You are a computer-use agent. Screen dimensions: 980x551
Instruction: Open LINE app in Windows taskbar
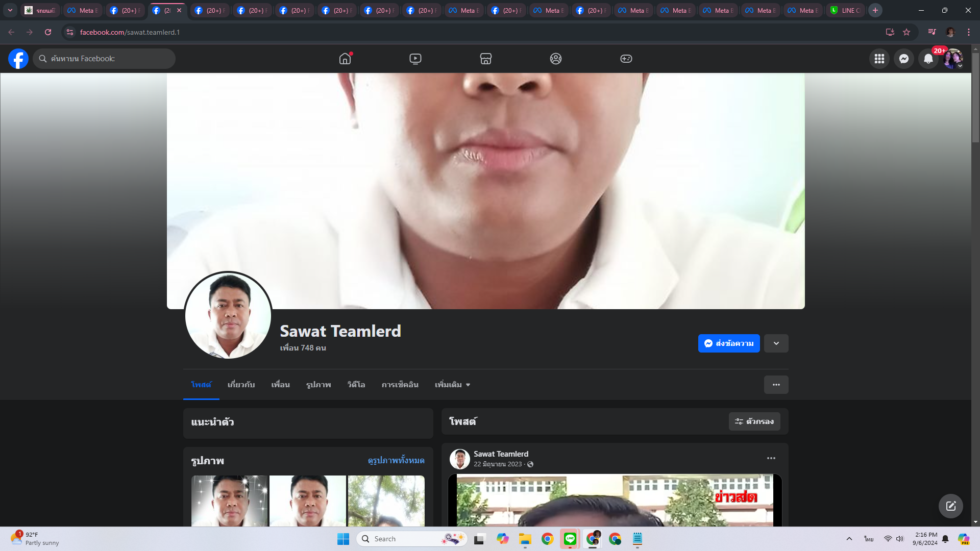[x=570, y=539]
